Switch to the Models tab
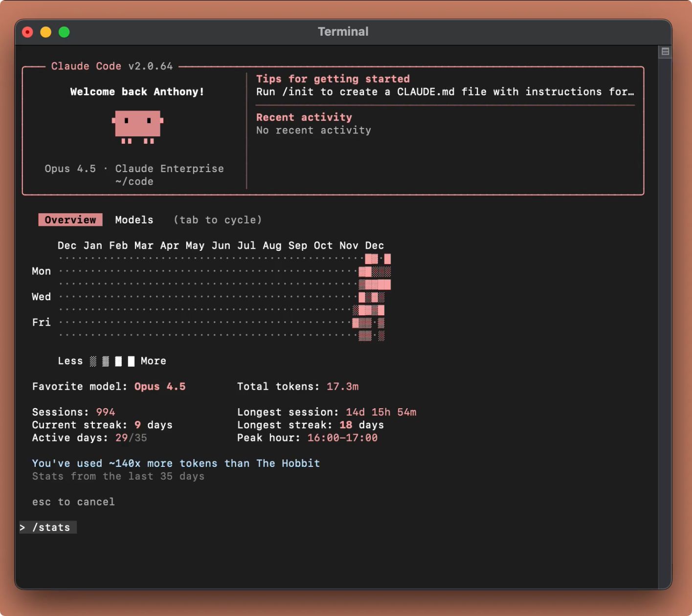 [x=134, y=220]
